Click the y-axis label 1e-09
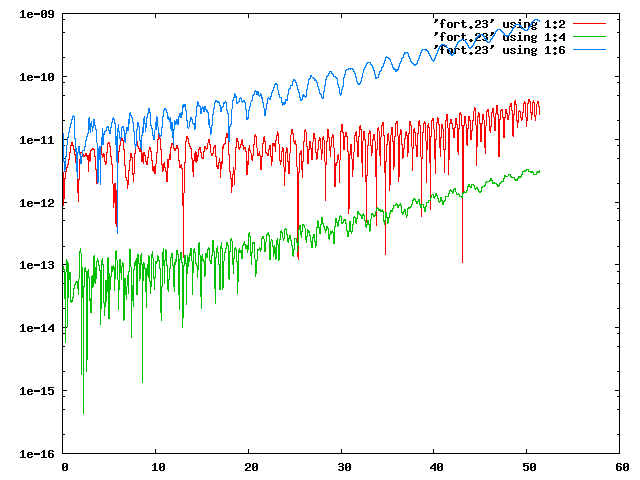The height and width of the screenshot is (480, 640). 37,14
